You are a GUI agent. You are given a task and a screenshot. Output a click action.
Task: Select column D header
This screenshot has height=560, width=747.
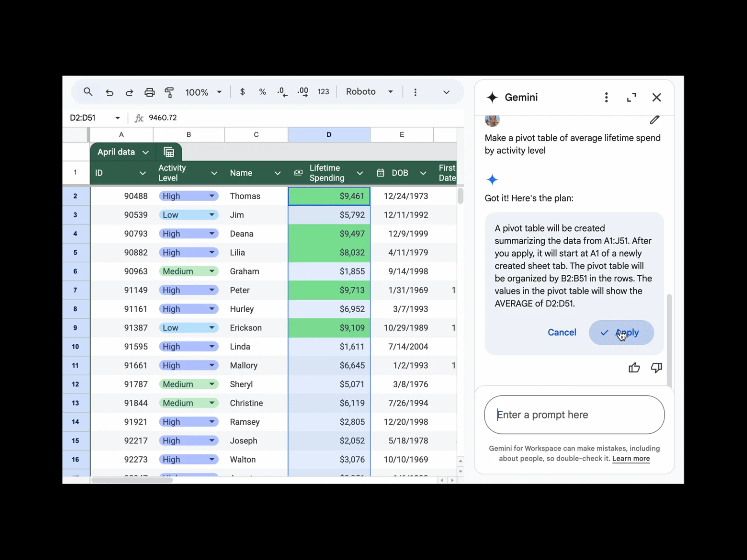[x=329, y=134]
